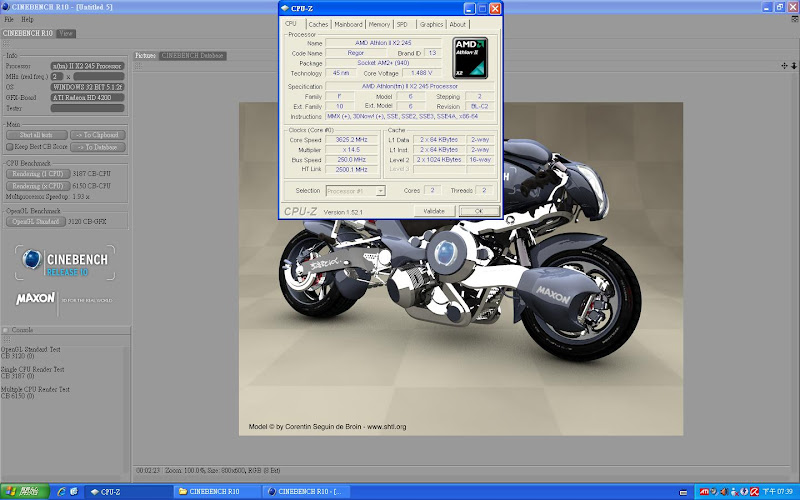The width and height of the screenshot is (800, 500).
Task: Click the picture panel move arrows icon
Action: click(x=783, y=65)
